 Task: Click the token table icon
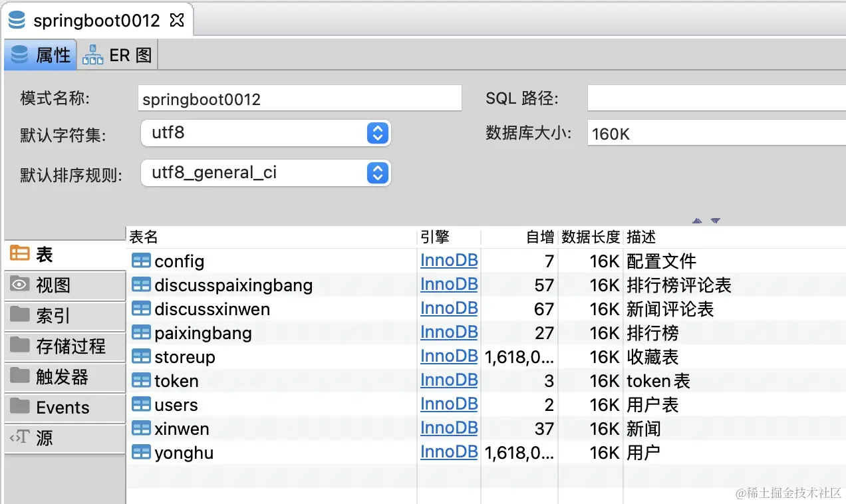click(x=141, y=381)
